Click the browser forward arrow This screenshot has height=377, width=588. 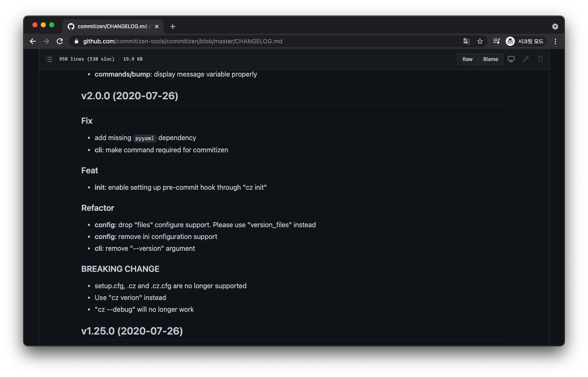pyautogui.click(x=46, y=41)
